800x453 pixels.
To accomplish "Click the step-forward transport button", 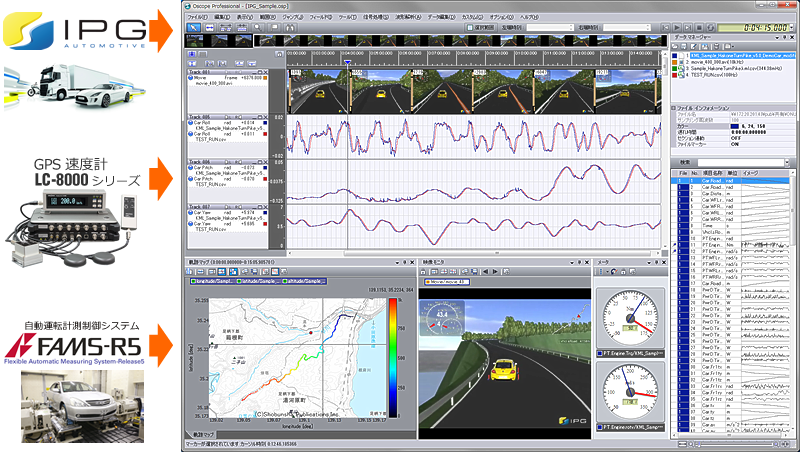I will (x=688, y=28).
